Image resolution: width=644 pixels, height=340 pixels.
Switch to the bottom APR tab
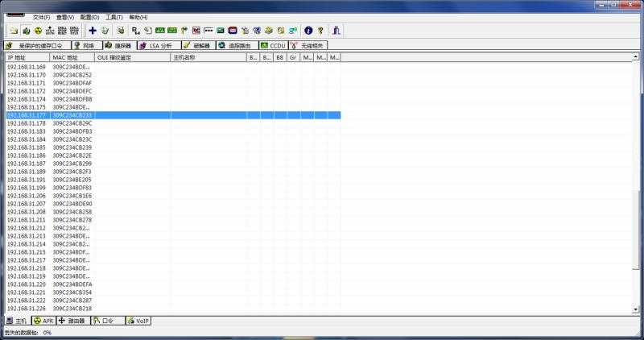point(43,321)
